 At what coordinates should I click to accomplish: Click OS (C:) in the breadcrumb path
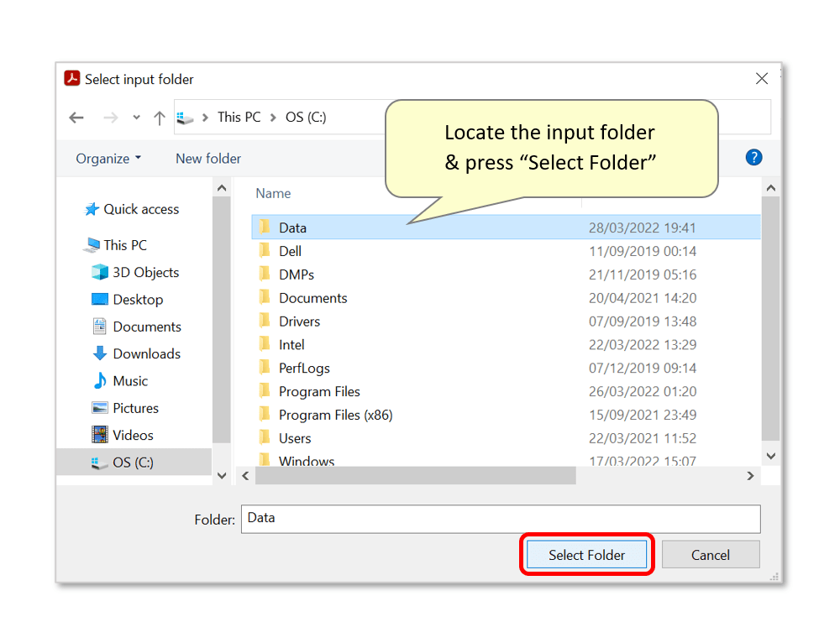pos(304,118)
